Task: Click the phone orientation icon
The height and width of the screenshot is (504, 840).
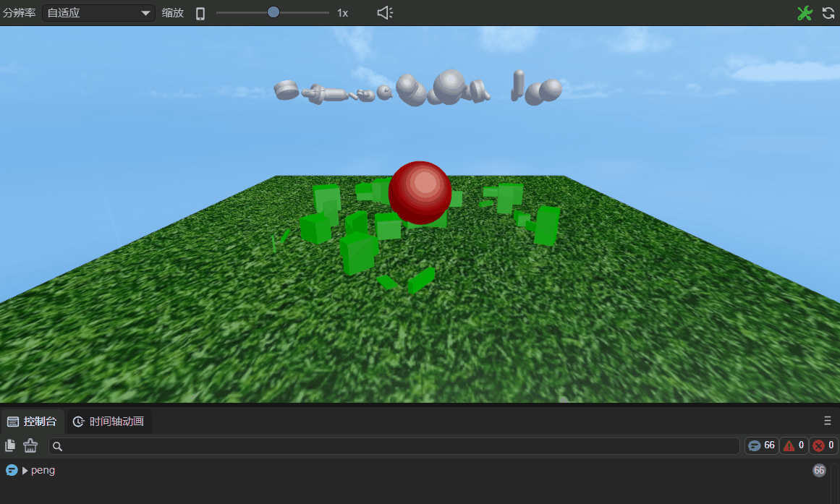Action: (x=200, y=13)
